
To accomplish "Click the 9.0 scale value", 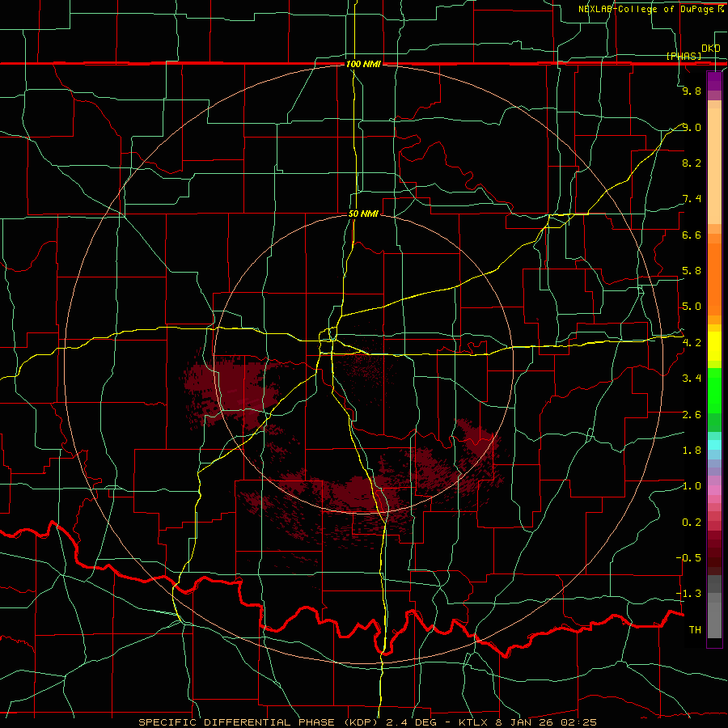I will pyautogui.click(x=692, y=127).
